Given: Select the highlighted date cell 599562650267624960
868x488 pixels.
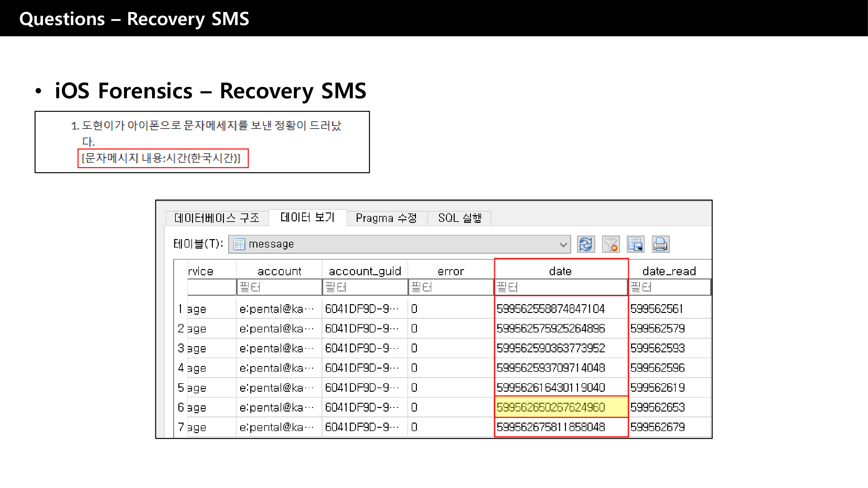Looking at the screenshot, I should (x=560, y=407).
